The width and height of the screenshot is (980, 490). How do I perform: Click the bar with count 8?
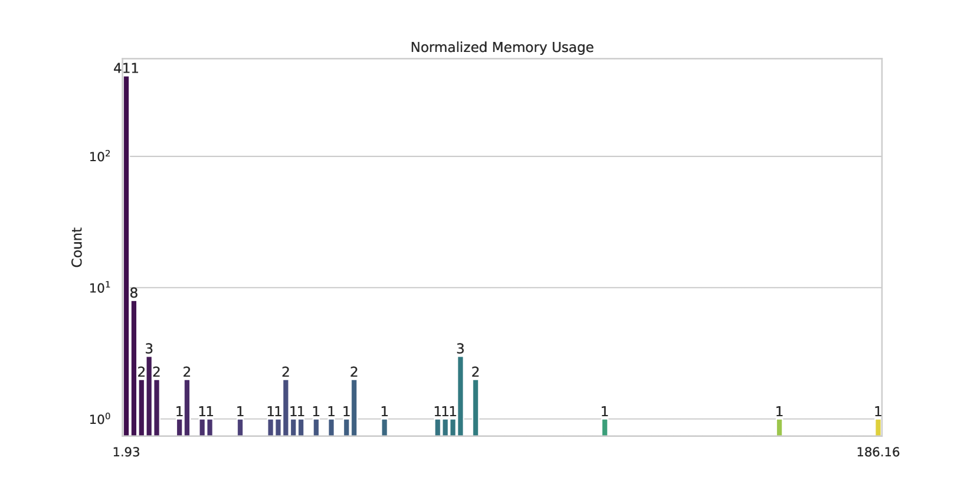(x=134, y=367)
